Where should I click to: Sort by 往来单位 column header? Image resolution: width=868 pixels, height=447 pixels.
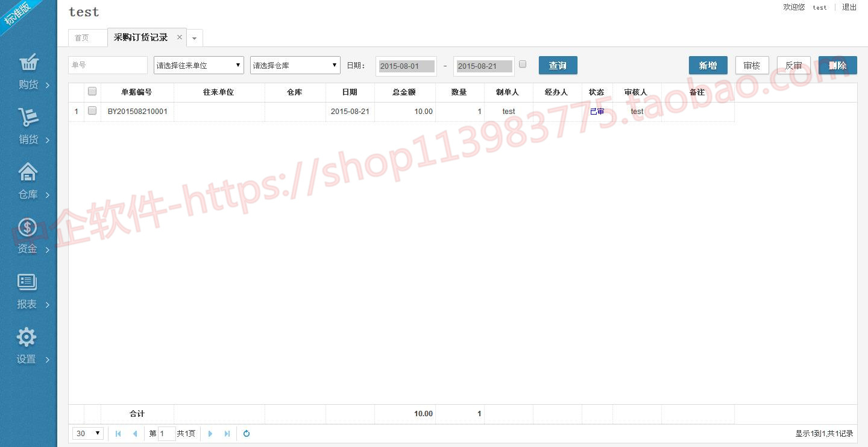[x=219, y=92]
